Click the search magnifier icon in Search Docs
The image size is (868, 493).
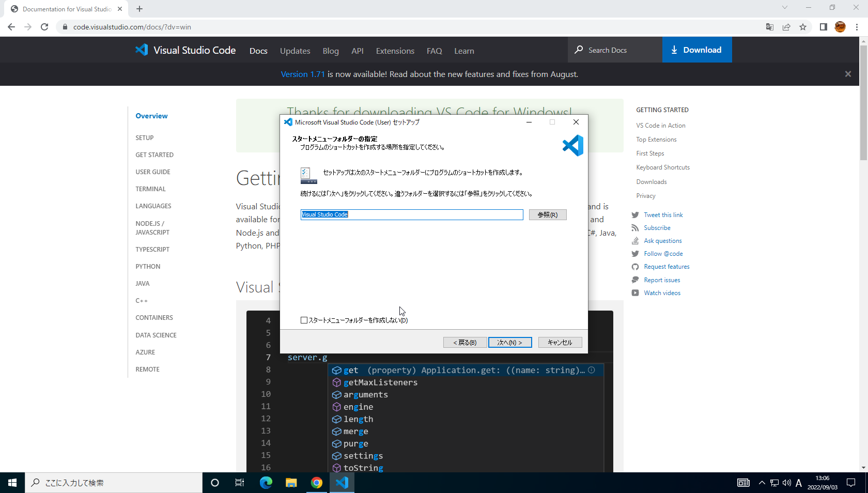click(x=579, y=50)
